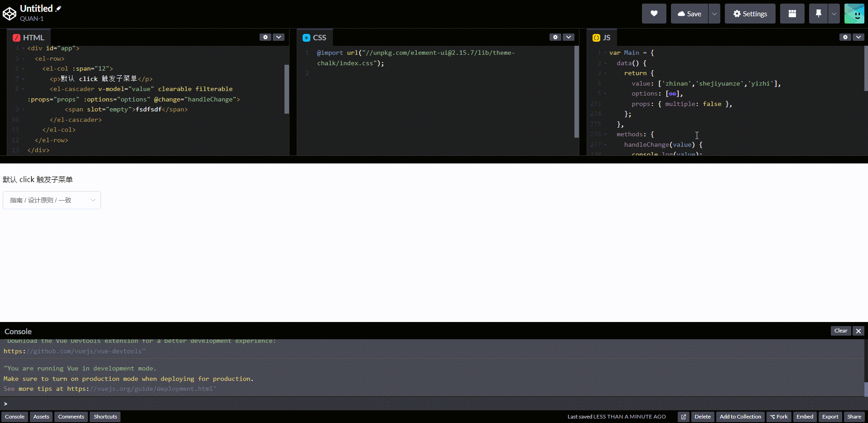Open the user avatar menu
The image size is (868, 423).
[854, 14]
